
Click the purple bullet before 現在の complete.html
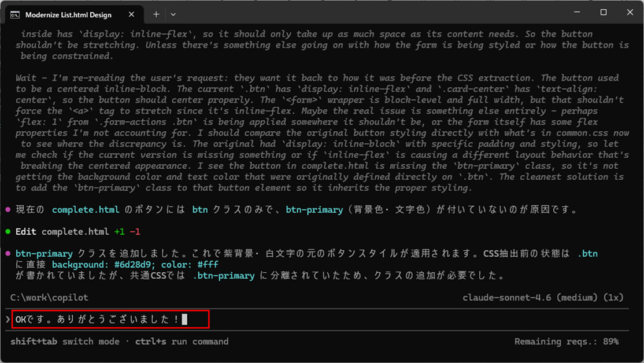[8, 210]
